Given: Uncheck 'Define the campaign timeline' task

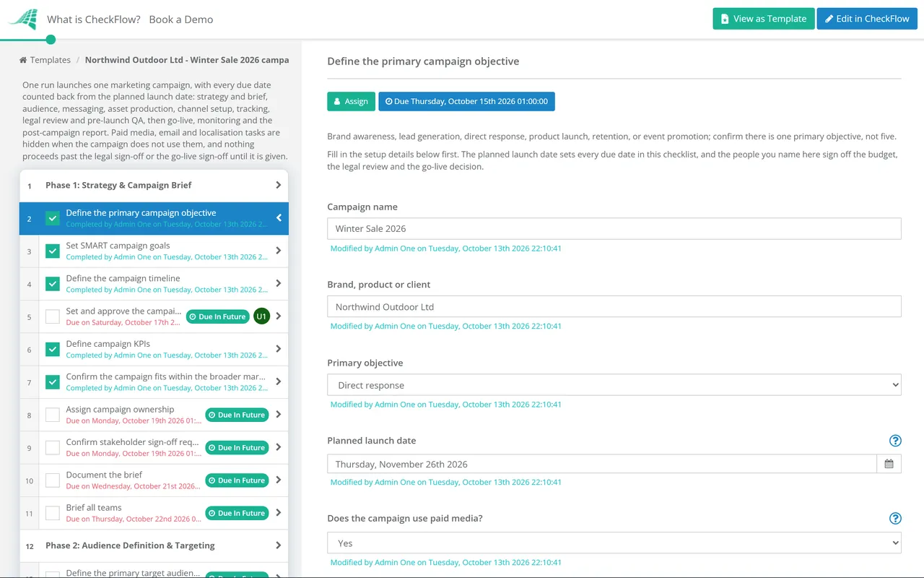Looking at the screenshot, I should pyautogui.click(x=53, y=284).
